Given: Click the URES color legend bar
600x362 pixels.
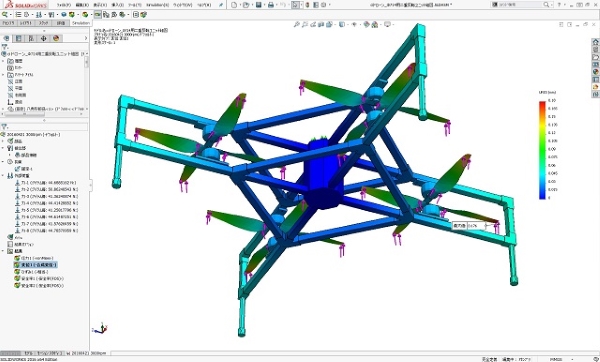Looking at the screenshot, I should click(x=542, y=150).
